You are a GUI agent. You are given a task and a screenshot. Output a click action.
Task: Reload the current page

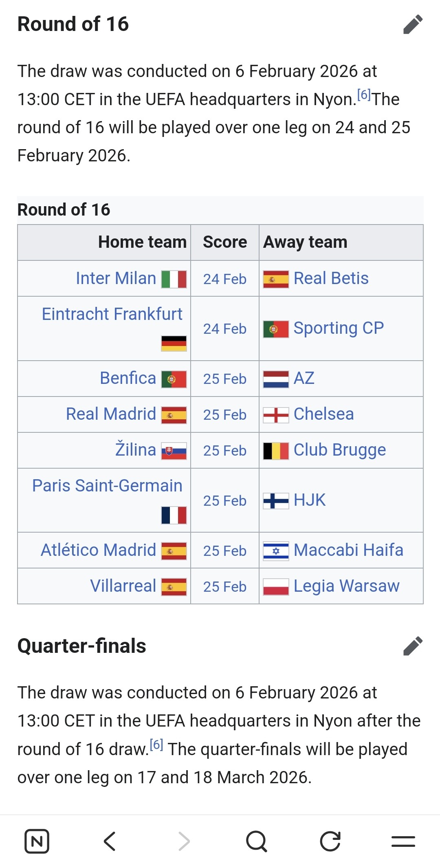tap(330, 841)
